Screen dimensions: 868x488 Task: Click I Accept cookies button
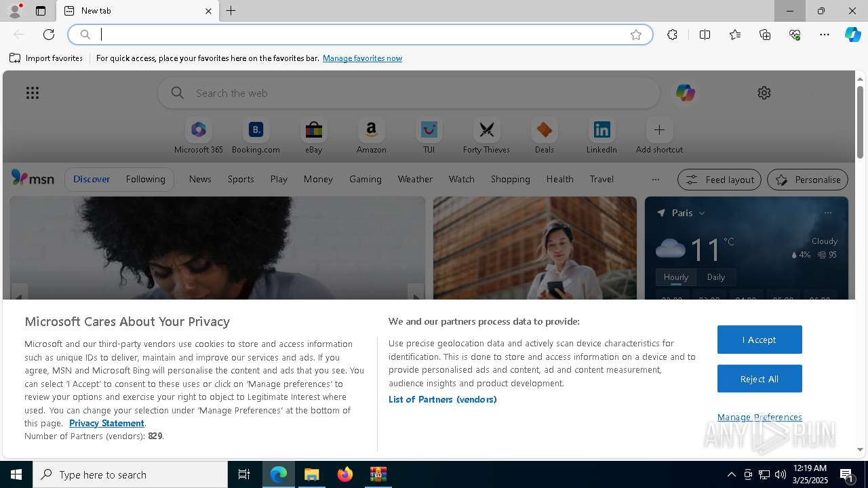[759, 340]
